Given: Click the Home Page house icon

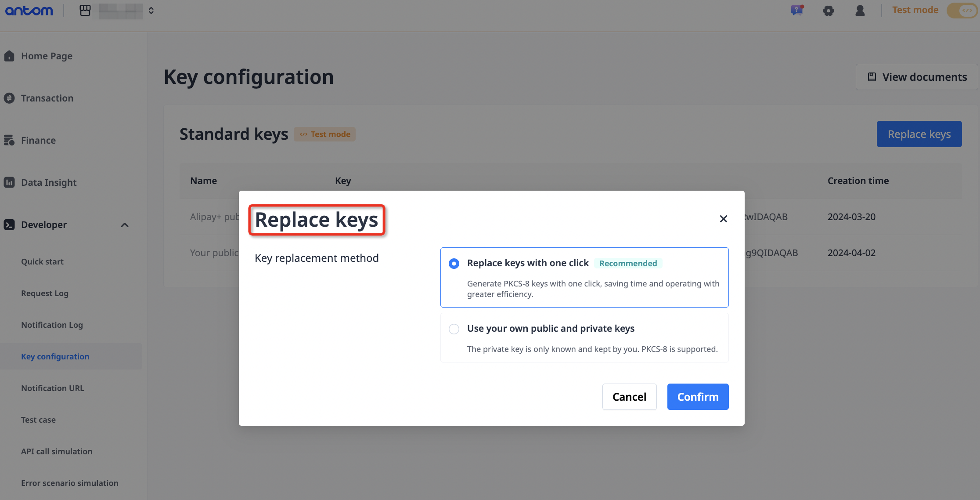Looking at the screenshot, I should pos(9,56).
